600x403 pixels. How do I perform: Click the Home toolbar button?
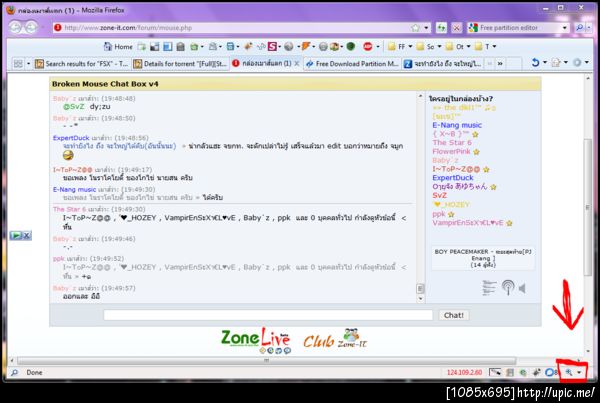click(x=118, y=47)
